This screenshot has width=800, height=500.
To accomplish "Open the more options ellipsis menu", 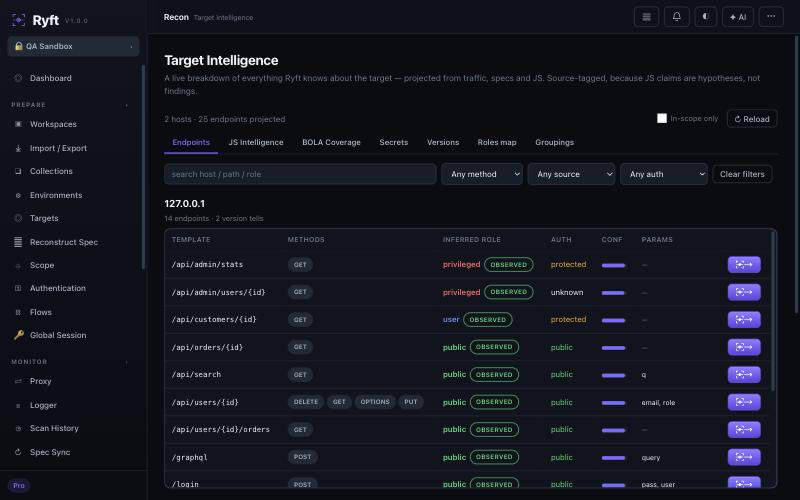I will point(771,17).
